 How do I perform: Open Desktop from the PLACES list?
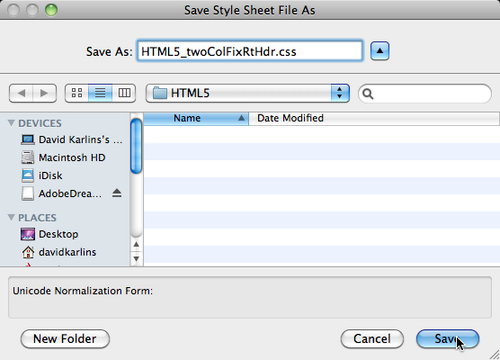[49, 234]
